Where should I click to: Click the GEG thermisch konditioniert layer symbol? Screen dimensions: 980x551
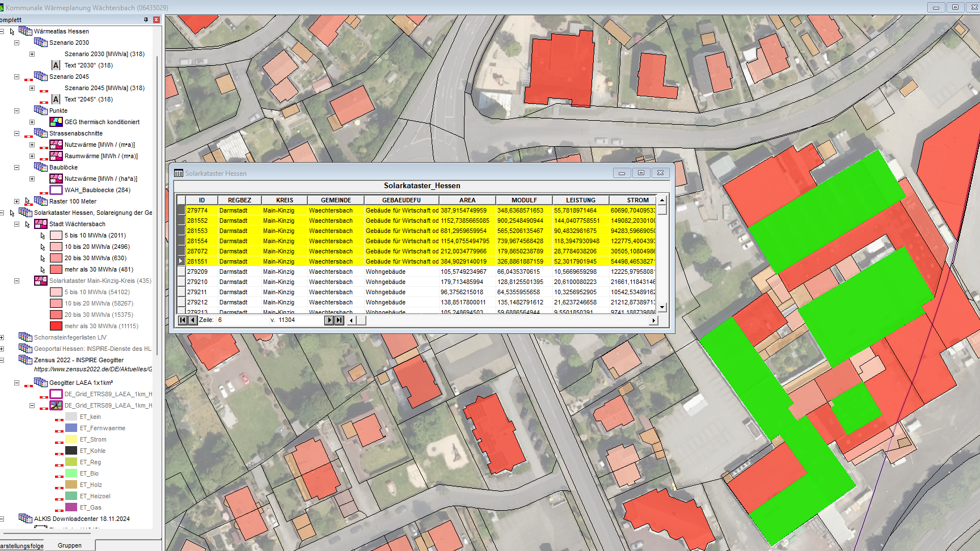tap(56, 122)
